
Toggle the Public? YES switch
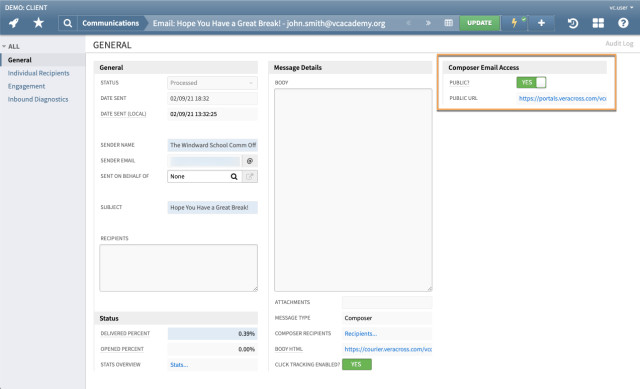[531, 82]
